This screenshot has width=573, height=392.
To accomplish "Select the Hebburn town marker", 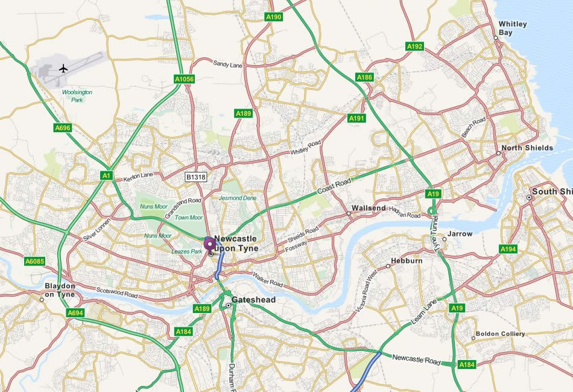I will tap(388, 267).
